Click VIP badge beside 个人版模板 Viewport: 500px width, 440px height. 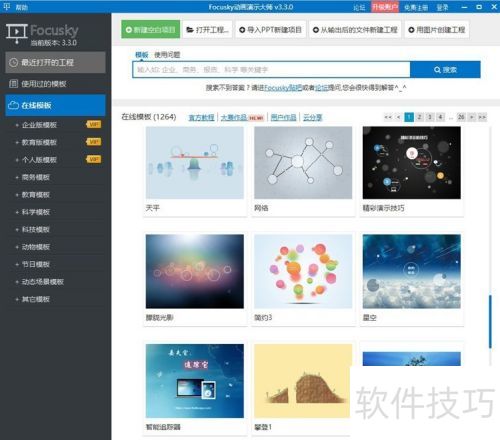[x=94, y=159]
